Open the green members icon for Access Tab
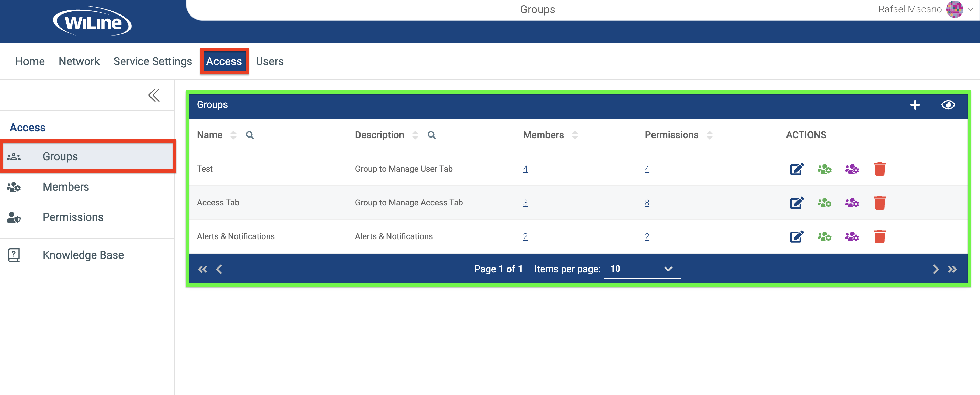 pos(824,203)
